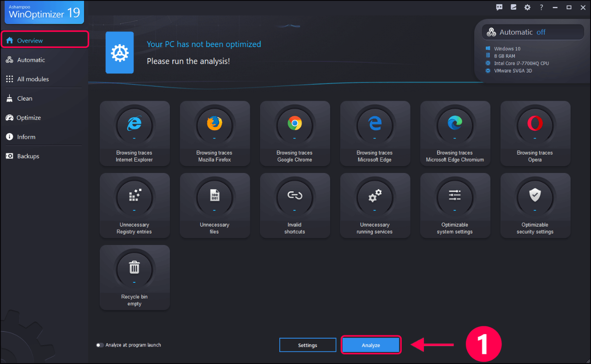Open the Inform section in sidebar
This screenshot has height=364, width=591.
tap(44, 137)
